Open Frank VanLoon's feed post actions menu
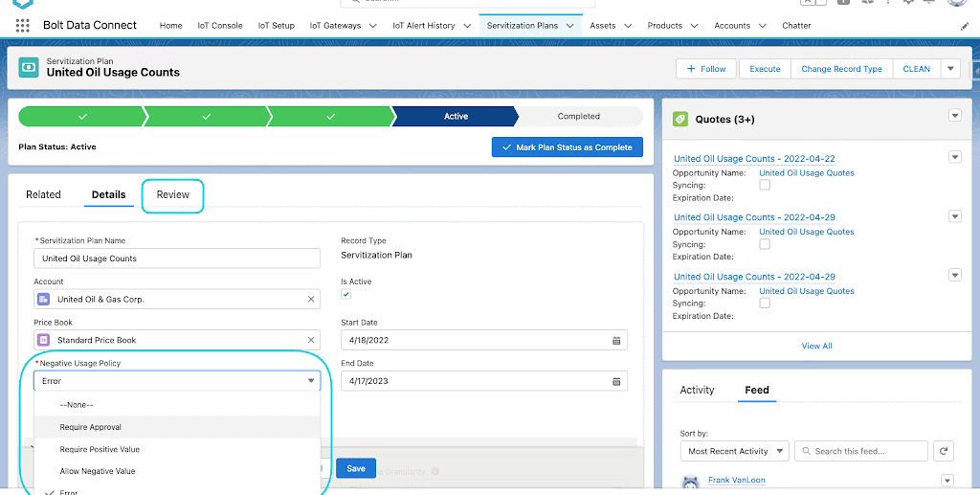 point(947,481)
